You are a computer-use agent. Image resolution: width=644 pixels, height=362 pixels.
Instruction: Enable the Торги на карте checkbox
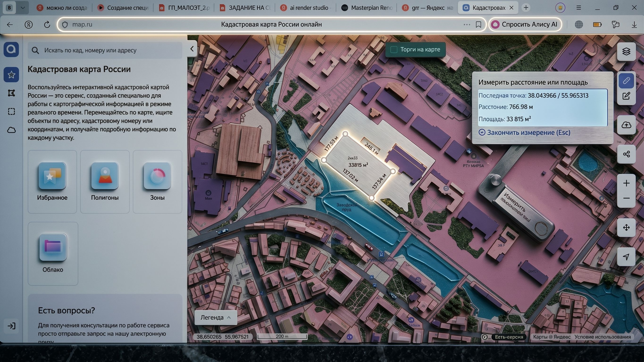click(x=394, y=49)
